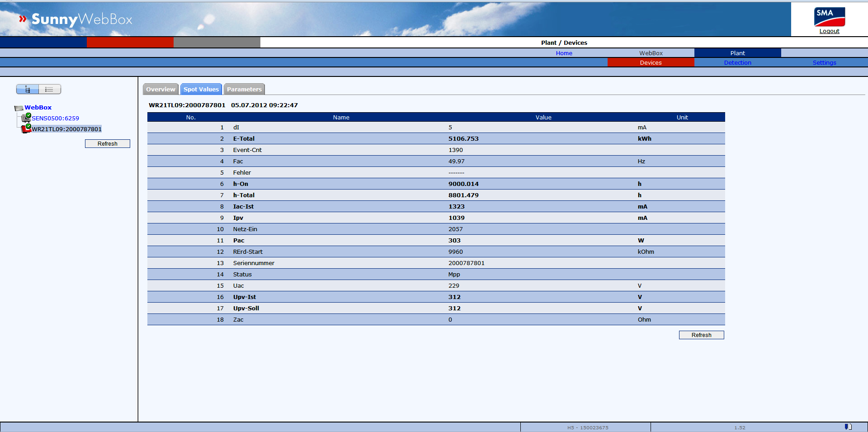Click the Seriennummer value 2000787801
Image resolution: width=868 pixels, height=432 pixels.
click(x=467, y=263)
